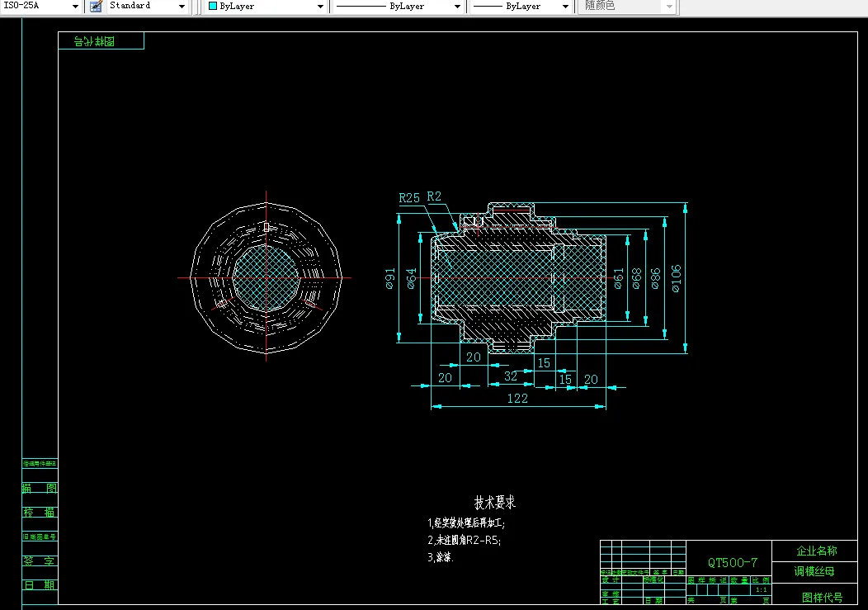Select the 122 overall length dimension
The width and height of the screenshot is (868, 610).
click(517, 399)
